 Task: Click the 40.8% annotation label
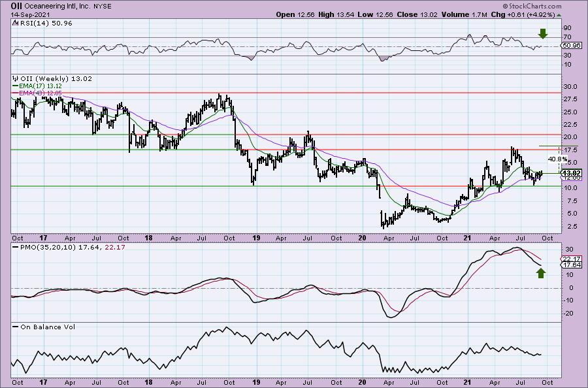point(557,159)
